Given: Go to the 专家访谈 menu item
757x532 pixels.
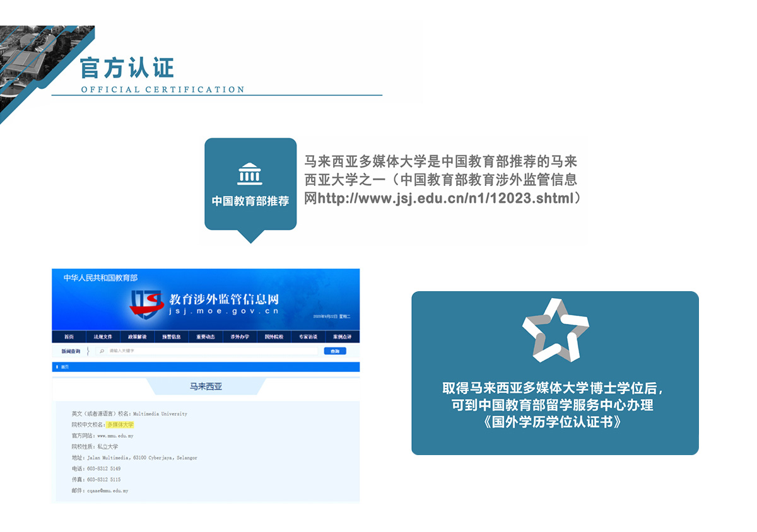Looking at the screenshot, I should (308, 337).
